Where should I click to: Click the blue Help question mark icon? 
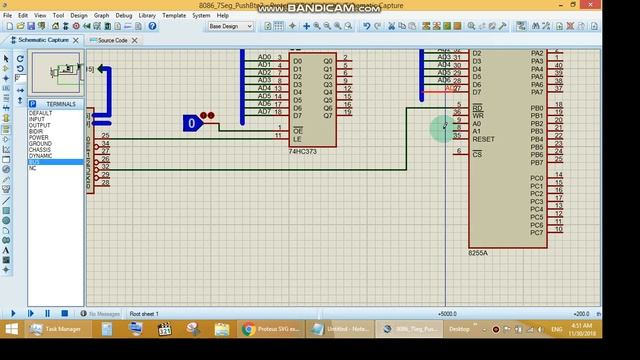pyautogui.click(x=152, y=26)
